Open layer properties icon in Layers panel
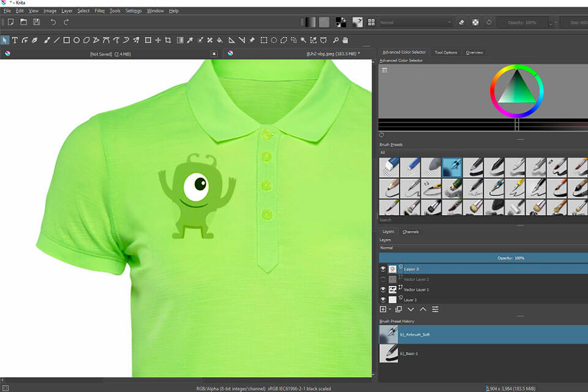Viewport: 588px width, 392px height. pyautogui.click(x=435, y=309)
